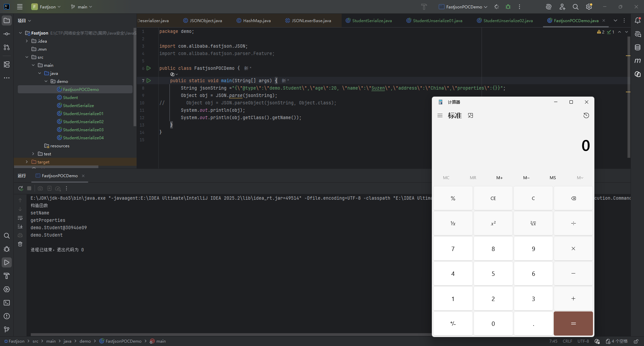Click the project tree horizontal scrollbar
644x346 pixels.
click(56, 166)
